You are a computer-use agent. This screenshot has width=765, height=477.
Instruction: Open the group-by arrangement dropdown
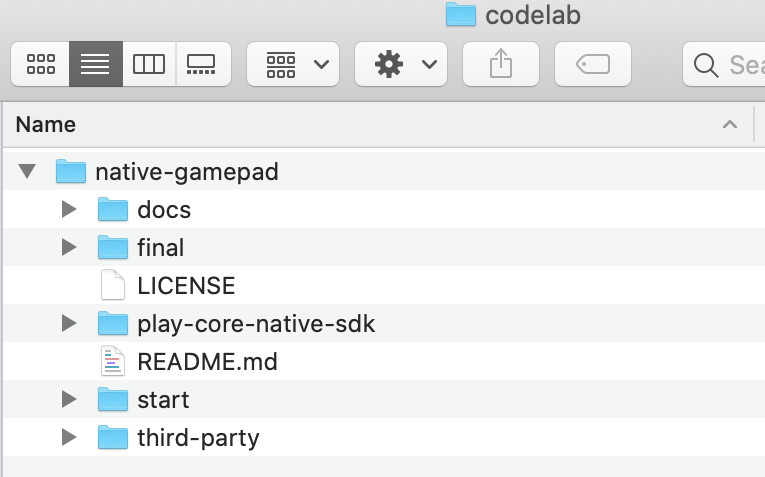click(297, 65)
